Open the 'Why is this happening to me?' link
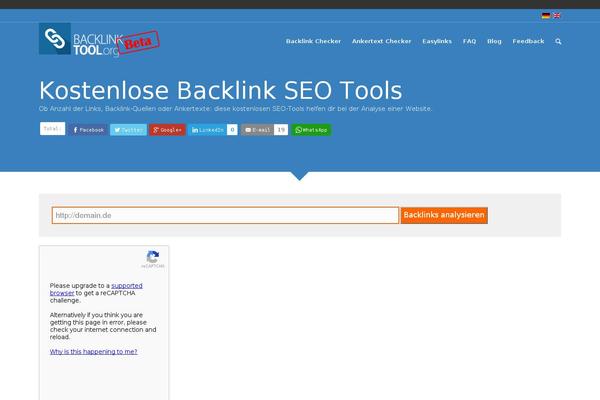 coord(93,351)
